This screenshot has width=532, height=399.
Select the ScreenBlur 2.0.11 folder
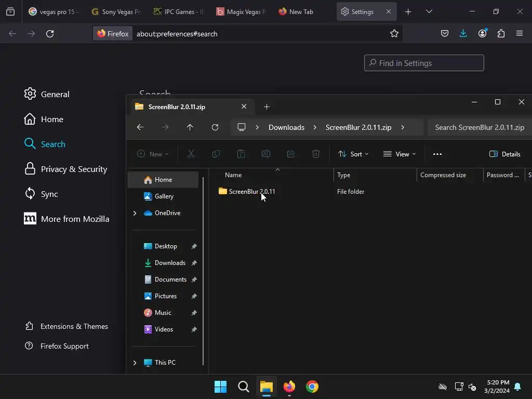pos(252,192)
